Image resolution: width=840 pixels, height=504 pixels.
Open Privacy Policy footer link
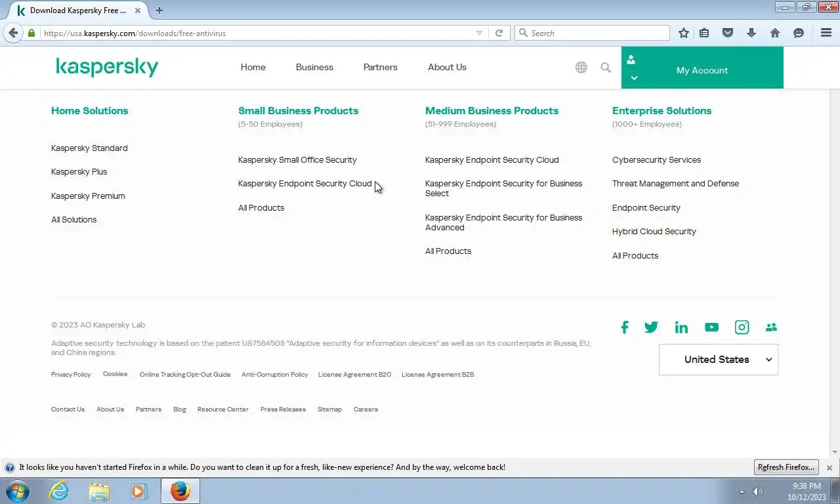(x=71, y=375)
